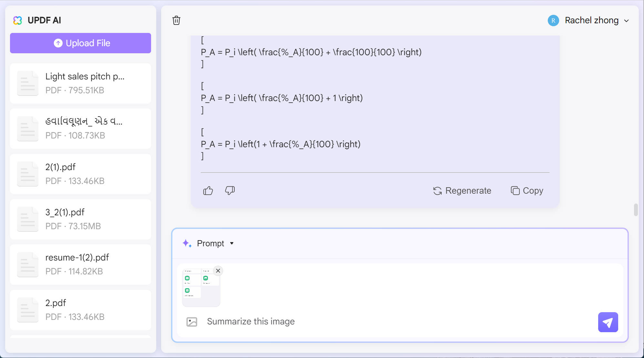
Task: Regenerate the AI response
Action: coord(462,191)
